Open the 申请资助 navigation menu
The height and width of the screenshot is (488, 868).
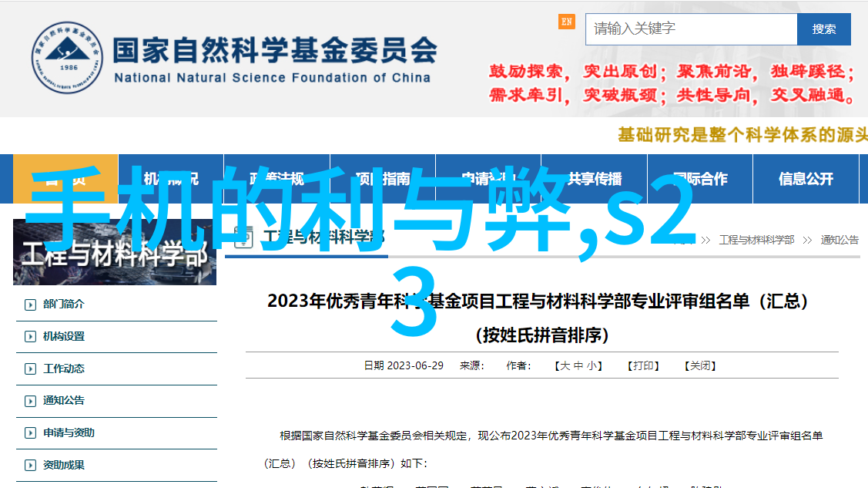pos(488,179)
